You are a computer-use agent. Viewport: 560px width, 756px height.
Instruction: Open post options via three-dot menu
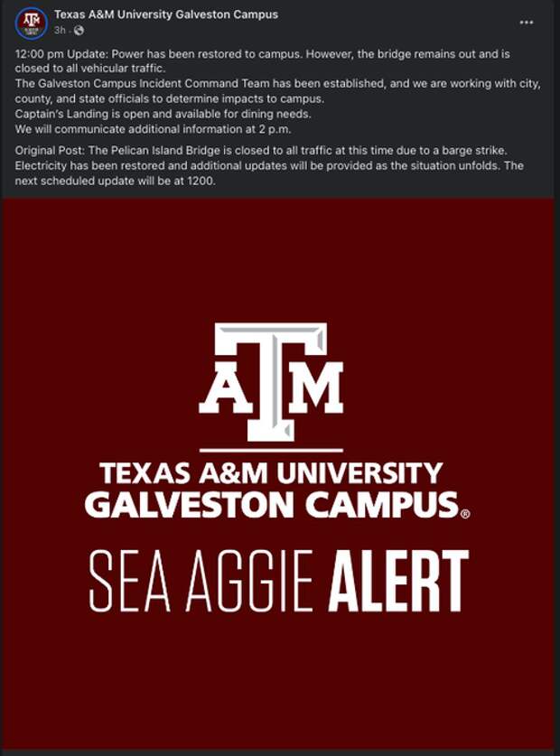pyautogui.click(x=527, y=23)
